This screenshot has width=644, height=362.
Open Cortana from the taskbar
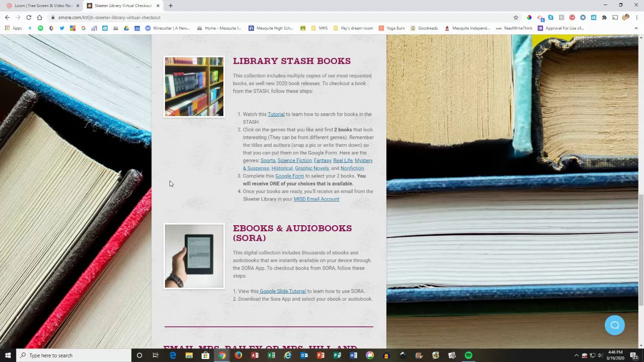coord(139,355)
